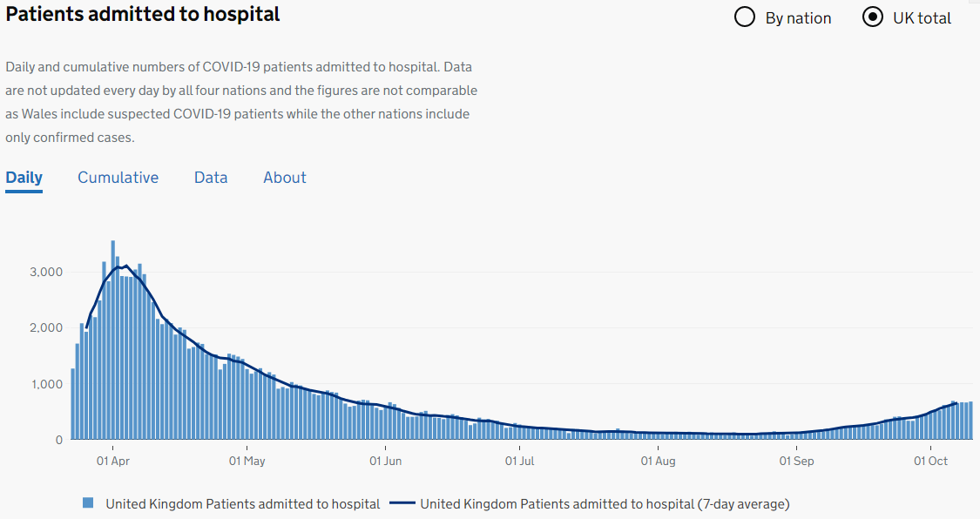Click the 3,000 y-axis label

(x=45, y=273)
